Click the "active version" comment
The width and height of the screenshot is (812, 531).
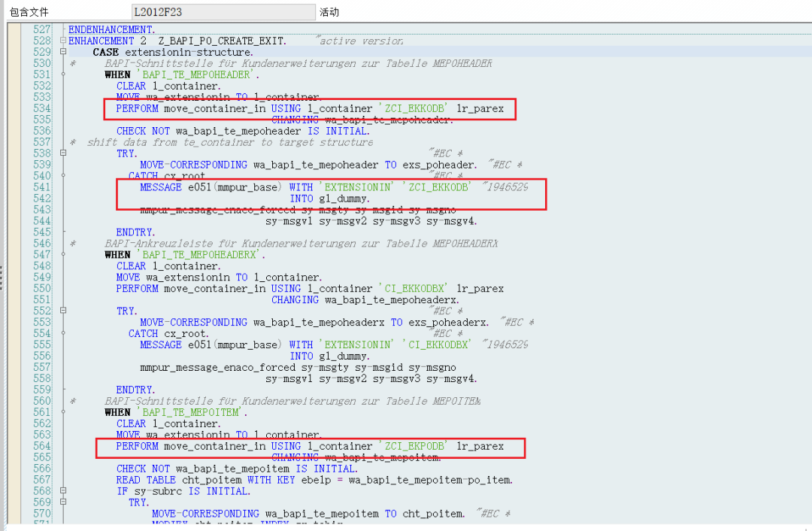pos(359,41)
